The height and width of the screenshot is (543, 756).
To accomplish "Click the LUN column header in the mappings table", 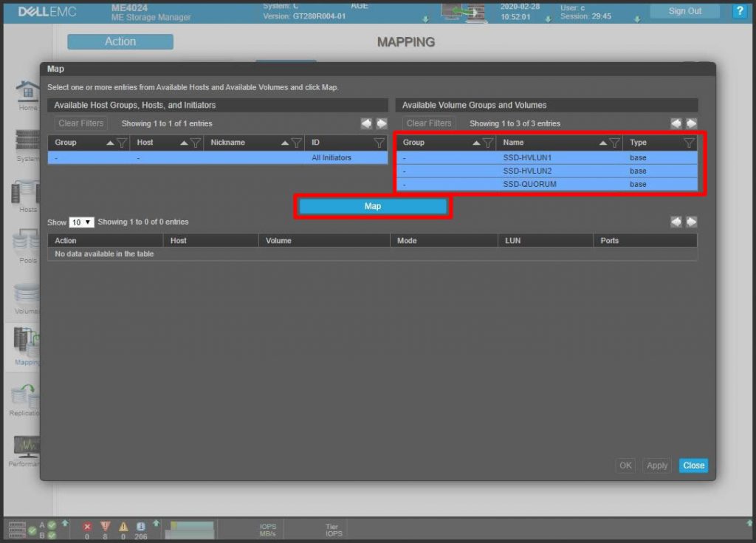I will coord(546,240).
